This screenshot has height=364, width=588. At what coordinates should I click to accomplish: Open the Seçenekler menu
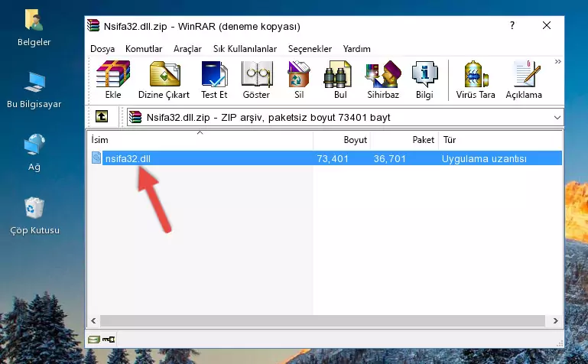[x=310, y=49]
